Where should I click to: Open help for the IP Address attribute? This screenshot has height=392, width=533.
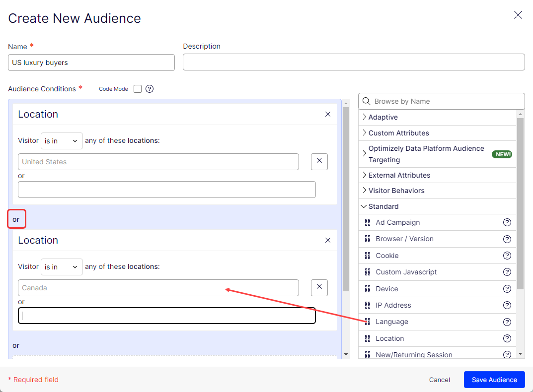coord(507,305)
